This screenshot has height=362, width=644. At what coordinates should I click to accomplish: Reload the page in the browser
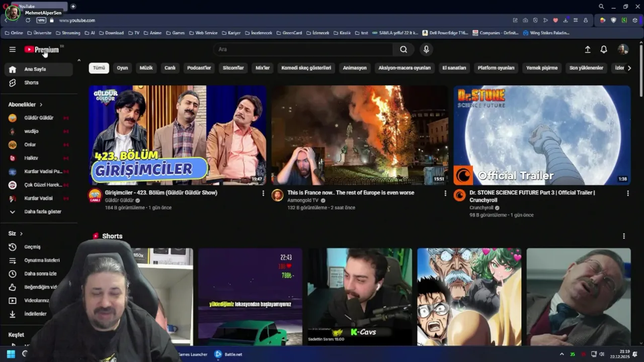point(28,20)
